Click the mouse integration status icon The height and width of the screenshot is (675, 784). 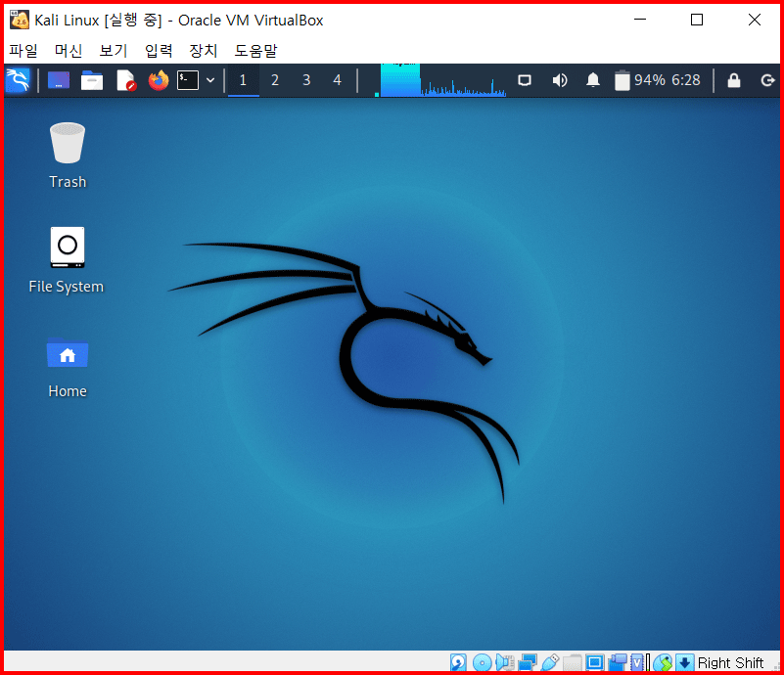click(663, 662)
